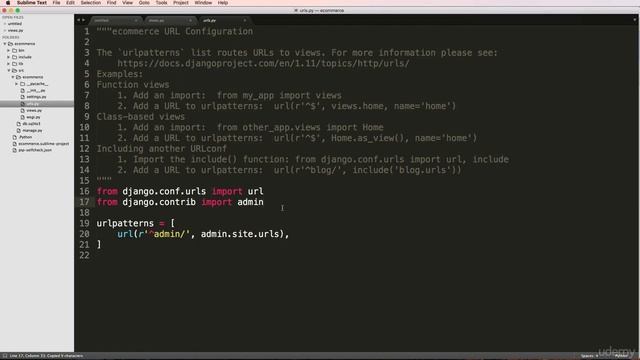
Task: Click the include folder icon
Action: pyautogui.click(x=14, y=57)
